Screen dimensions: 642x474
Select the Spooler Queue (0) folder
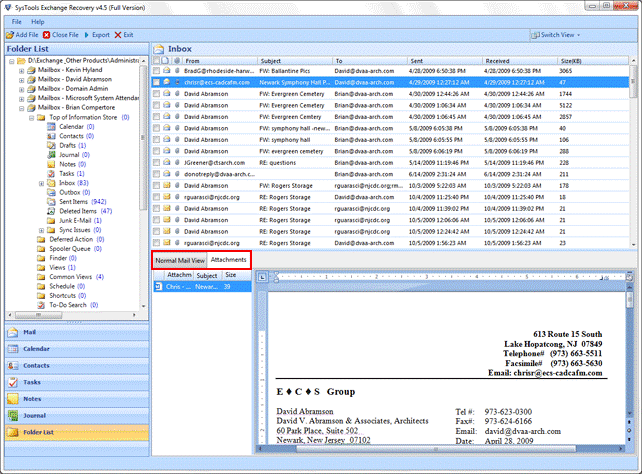tap(70, 249)
